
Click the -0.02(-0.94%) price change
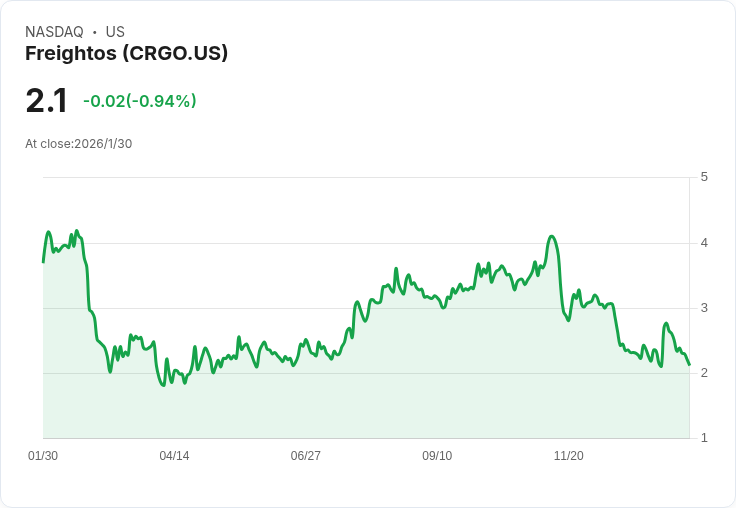click(x=139, y=101)
